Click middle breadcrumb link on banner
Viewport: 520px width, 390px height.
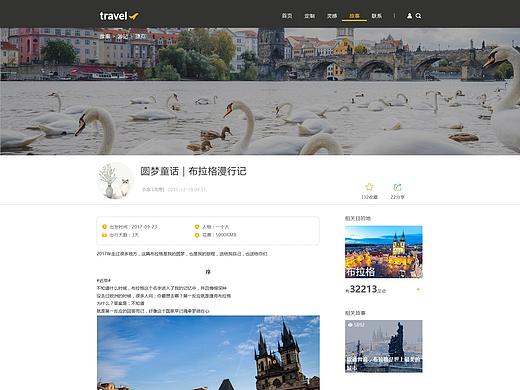pos(123,36)
